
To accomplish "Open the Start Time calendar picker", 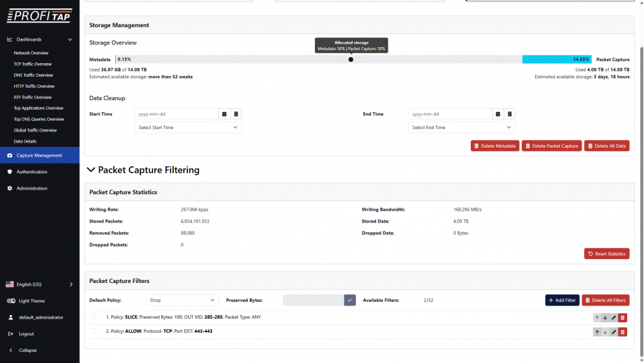I will pyautogui.click(x=225, y=114).
